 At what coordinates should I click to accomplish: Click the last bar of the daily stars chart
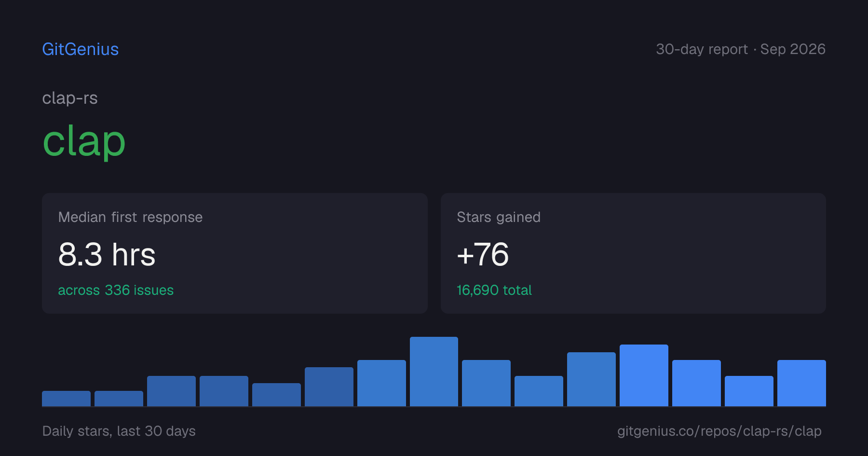[801, 383]
